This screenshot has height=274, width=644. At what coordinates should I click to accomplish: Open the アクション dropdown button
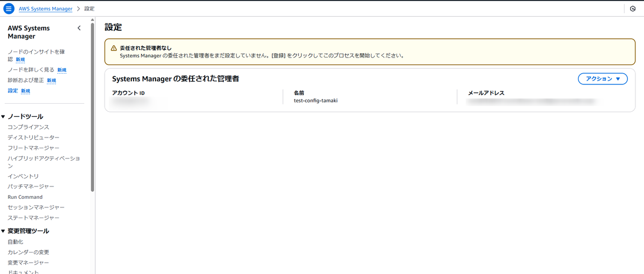coord(603,78)
